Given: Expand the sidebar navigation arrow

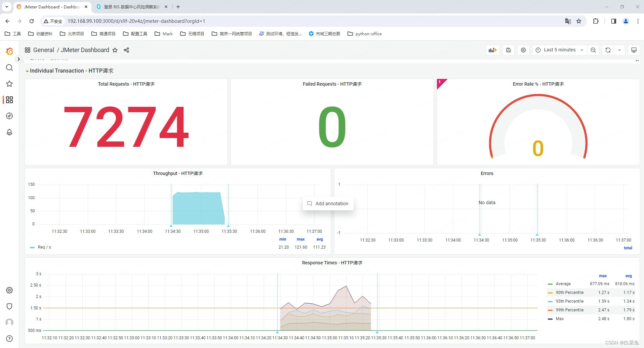Looking at the screenshot, I should (x=19, y=59).
